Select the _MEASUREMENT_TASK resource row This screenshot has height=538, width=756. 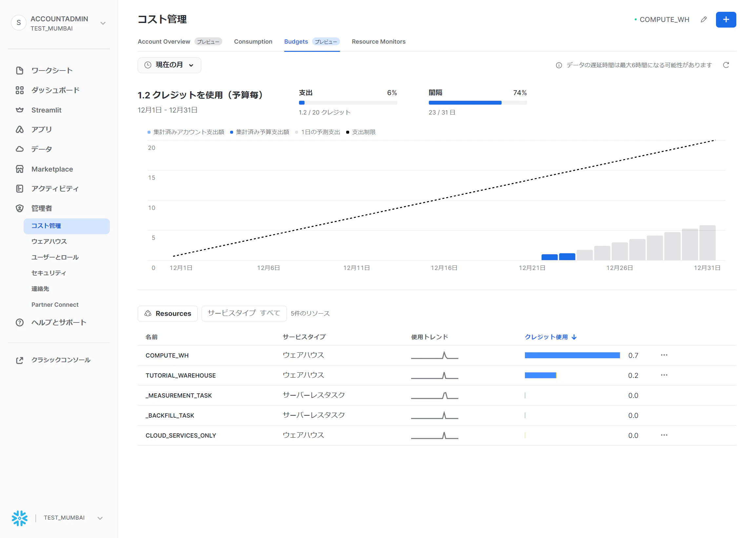tap(437, 395)
